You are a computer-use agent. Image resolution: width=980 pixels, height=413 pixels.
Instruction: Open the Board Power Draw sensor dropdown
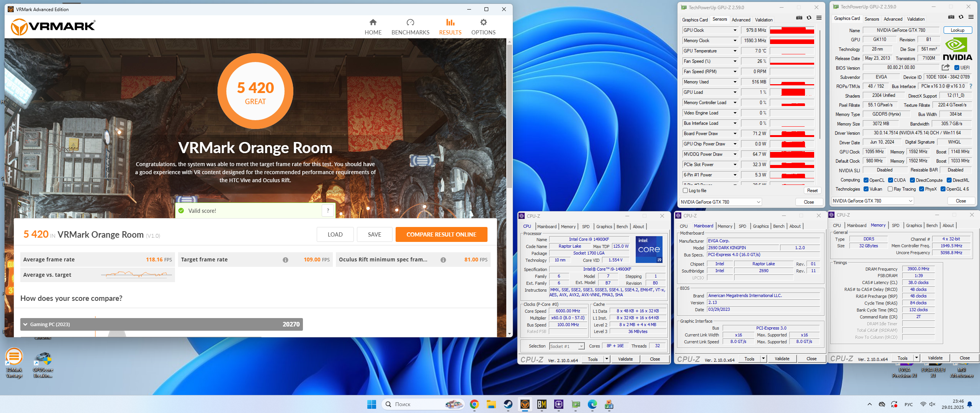coord(735,134)
